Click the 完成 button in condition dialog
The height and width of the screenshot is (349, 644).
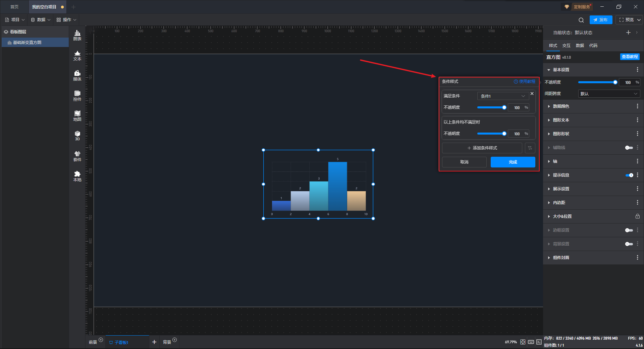point(513,162)
